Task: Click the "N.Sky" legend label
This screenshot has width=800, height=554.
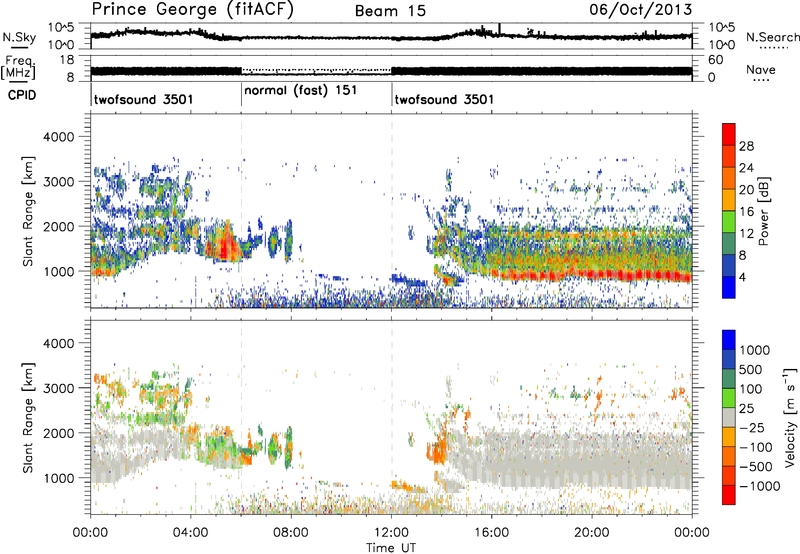Action: pos(19,37)
